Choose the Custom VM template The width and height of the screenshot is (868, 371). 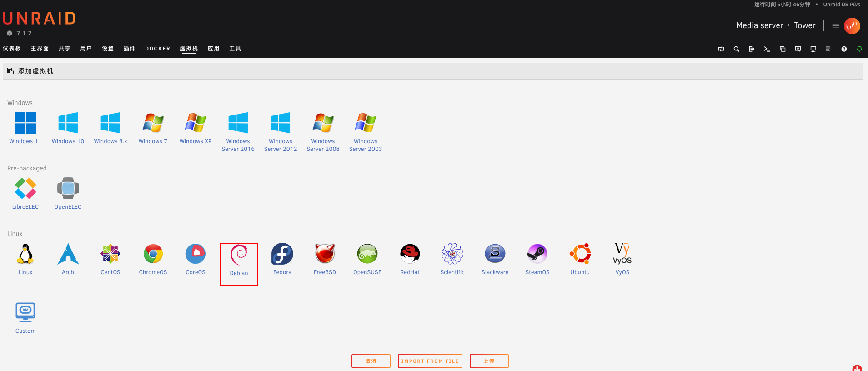[25, 318]
